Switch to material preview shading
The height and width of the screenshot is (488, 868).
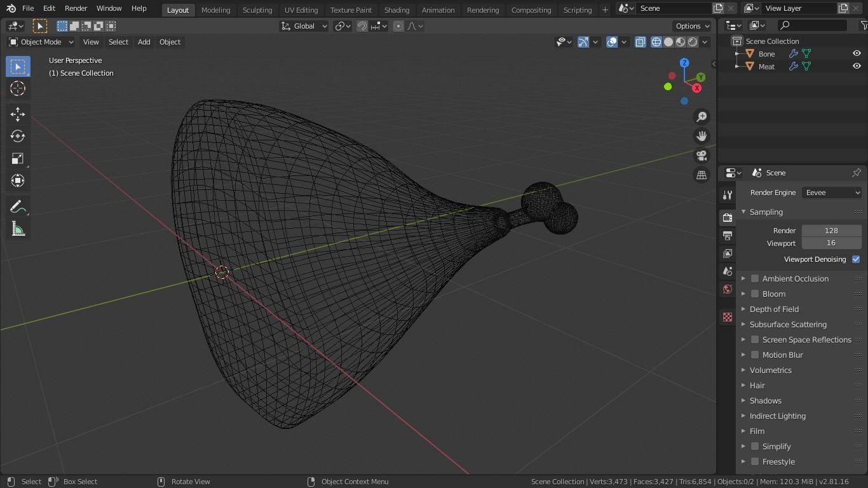point(681,42)
